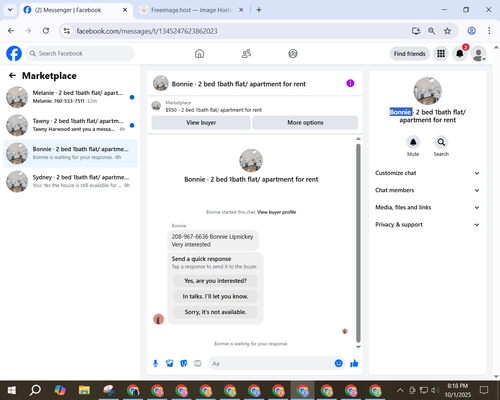Click the chat vertical scrollbar
The width and height of the screenshot is (500, 400).
tap(358, 243)
